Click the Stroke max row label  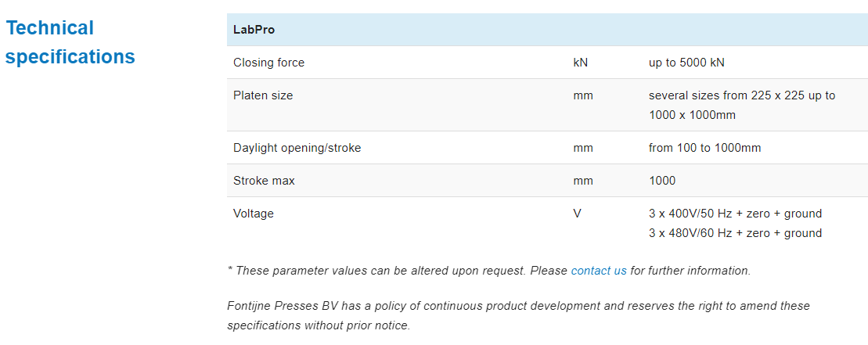click(x=264, y=181)
